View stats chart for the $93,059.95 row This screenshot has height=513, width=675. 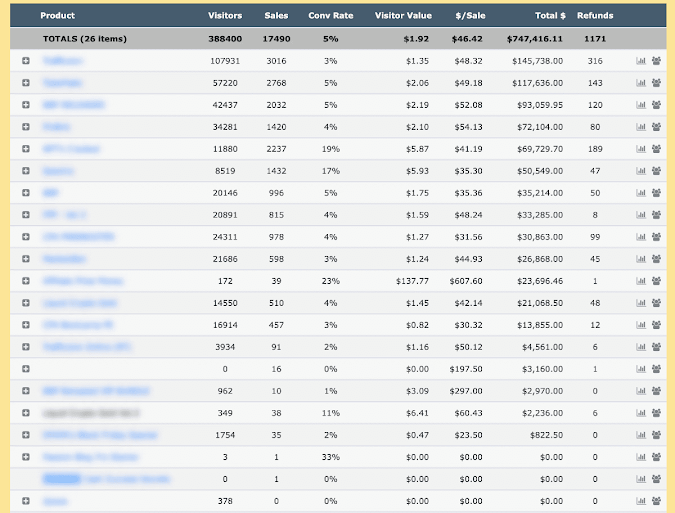click(641, 105)
